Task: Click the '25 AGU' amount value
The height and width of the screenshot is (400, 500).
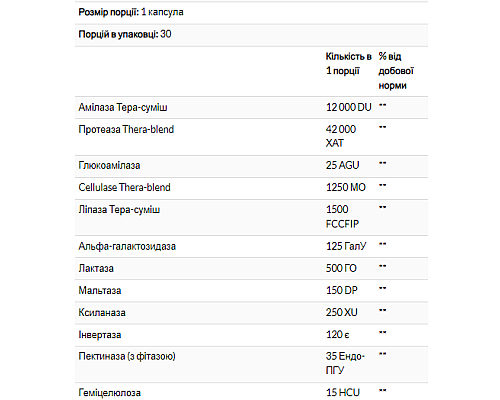Action: pos(342,165)
